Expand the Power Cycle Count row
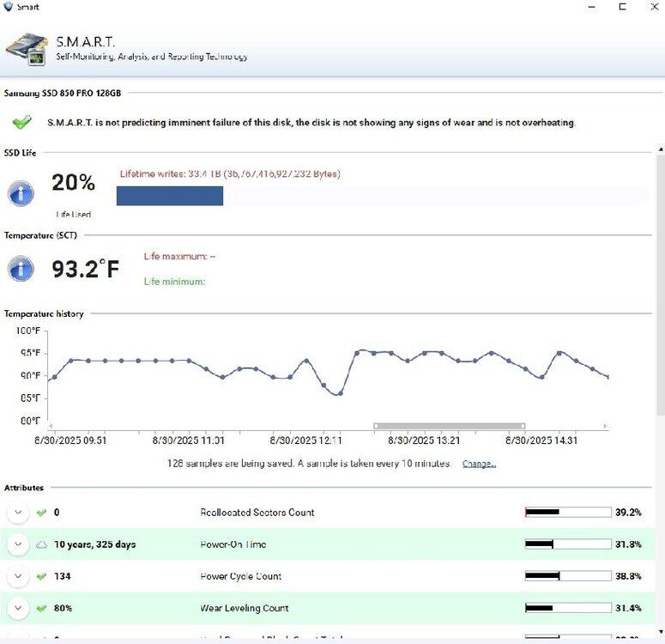The height and width of the screenshot is (644, 665). tap(18, 576)
